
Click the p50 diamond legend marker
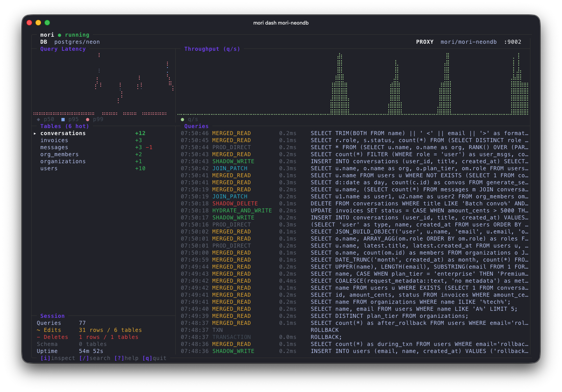(x=38, y=119)
